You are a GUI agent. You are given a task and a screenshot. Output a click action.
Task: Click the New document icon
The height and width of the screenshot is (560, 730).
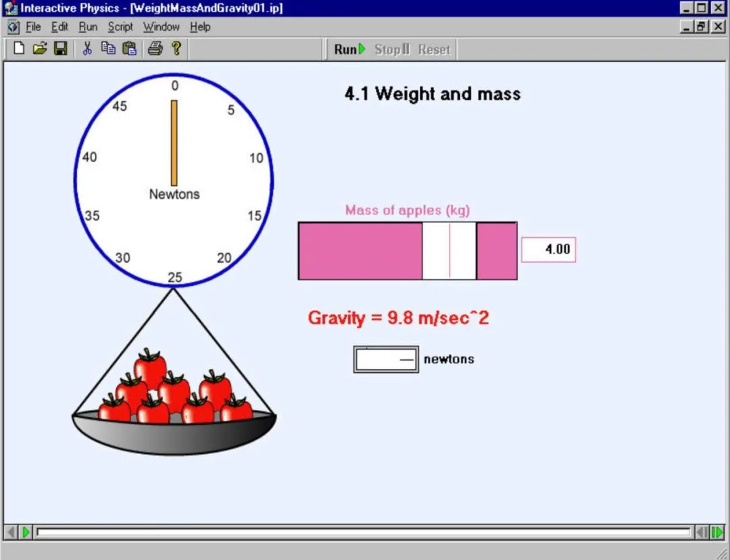click(19, 49)
